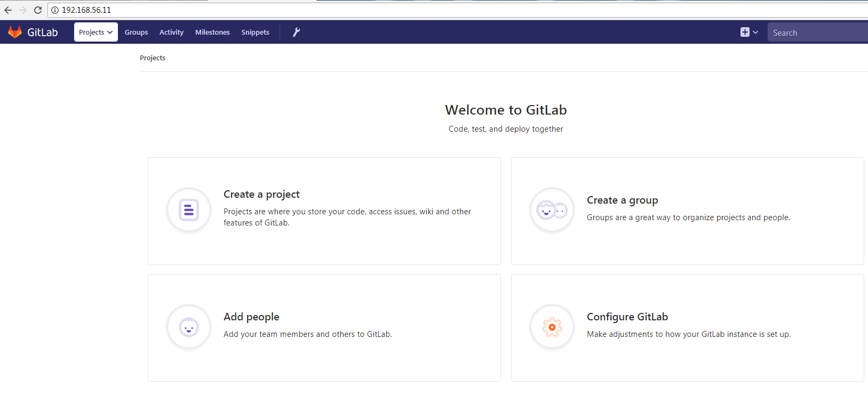Click the Create a group heading

(623, 200)
